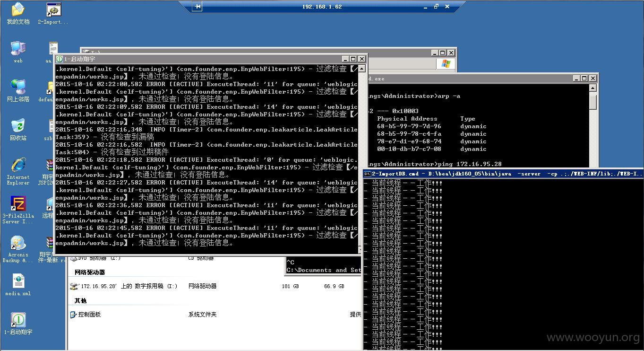Image resolution: width=644 pixels, height=351 pixels.
Task: Close the 1-启动翔宇 console window
Action: click(361, 59)
